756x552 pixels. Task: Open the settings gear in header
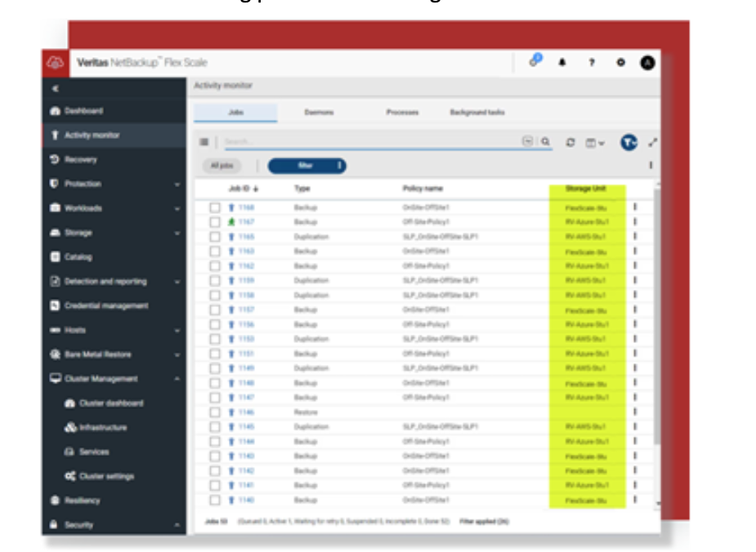click(620, 63)
